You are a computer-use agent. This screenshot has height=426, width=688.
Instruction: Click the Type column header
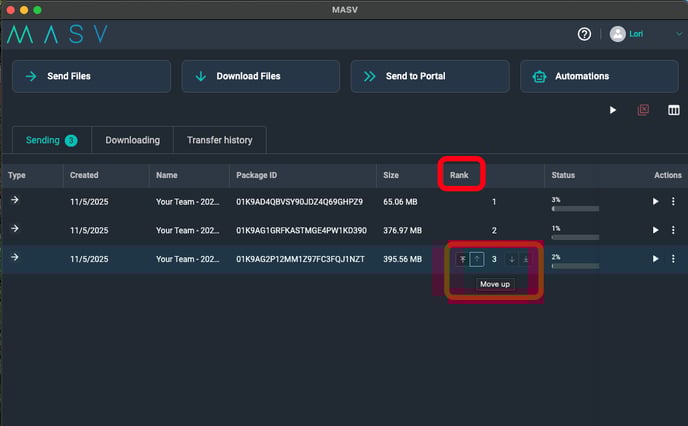tap(17, 175)
